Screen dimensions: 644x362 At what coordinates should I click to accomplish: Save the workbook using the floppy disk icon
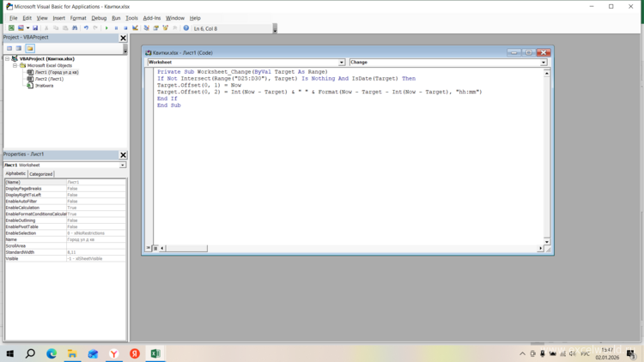35,28
